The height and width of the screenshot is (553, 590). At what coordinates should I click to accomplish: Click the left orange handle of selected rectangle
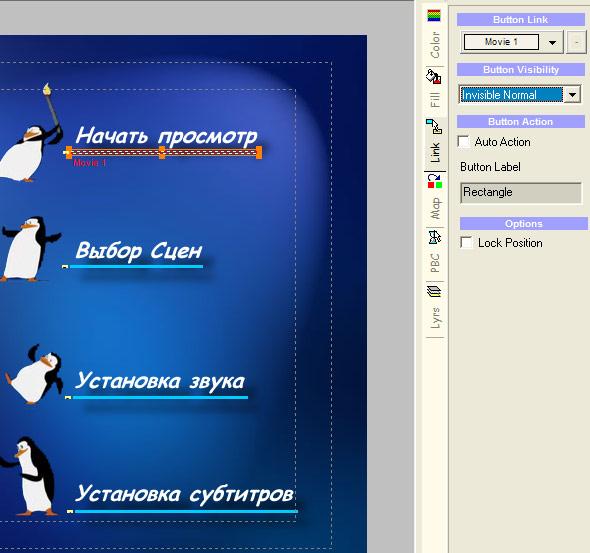69,152
